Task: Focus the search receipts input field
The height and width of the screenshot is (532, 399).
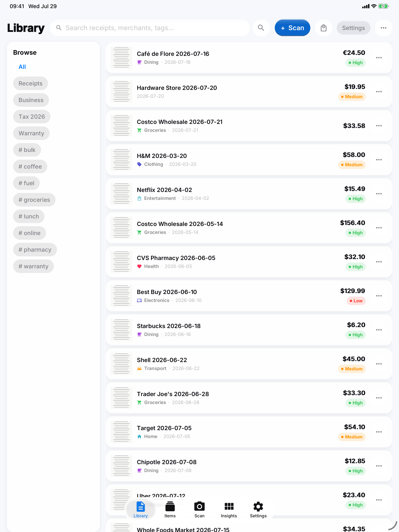Action: point(150,28)
